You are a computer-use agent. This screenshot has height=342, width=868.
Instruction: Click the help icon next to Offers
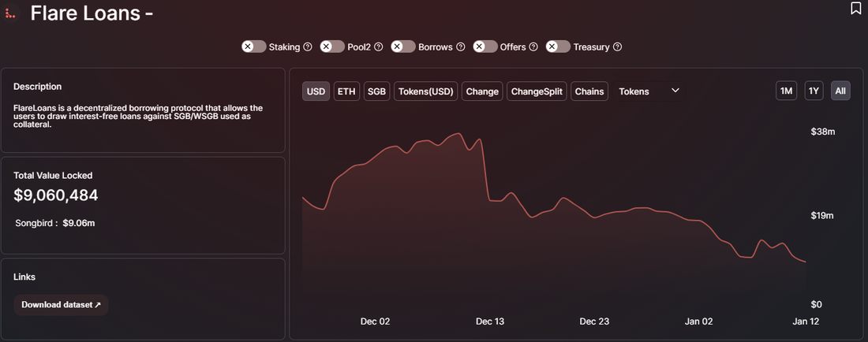click(x=533, y=47)
